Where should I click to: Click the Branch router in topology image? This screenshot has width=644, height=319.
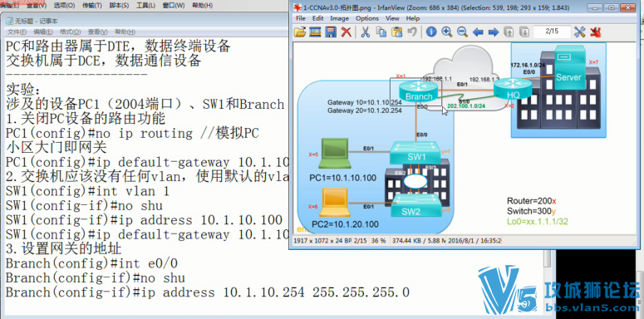(x=419, y=91)
